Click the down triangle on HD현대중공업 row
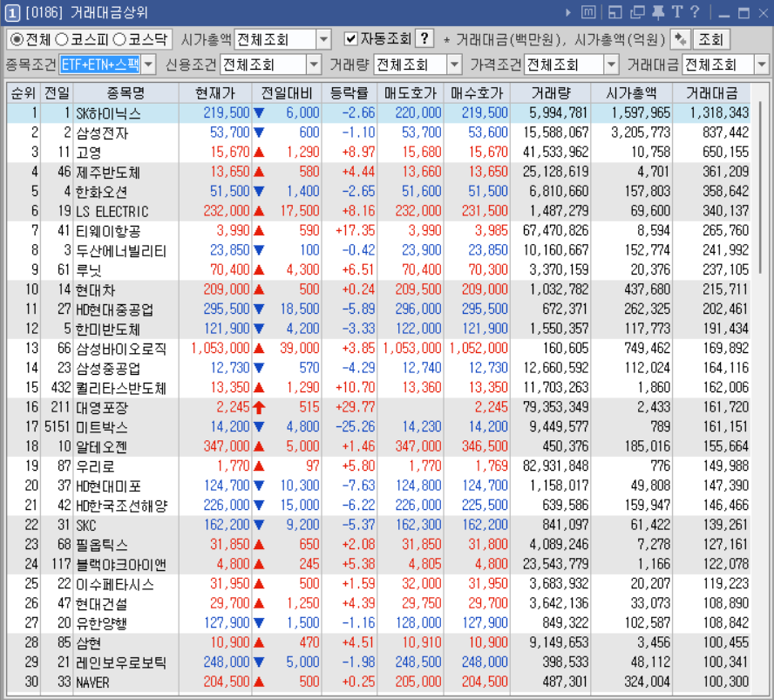 point(259,309)
